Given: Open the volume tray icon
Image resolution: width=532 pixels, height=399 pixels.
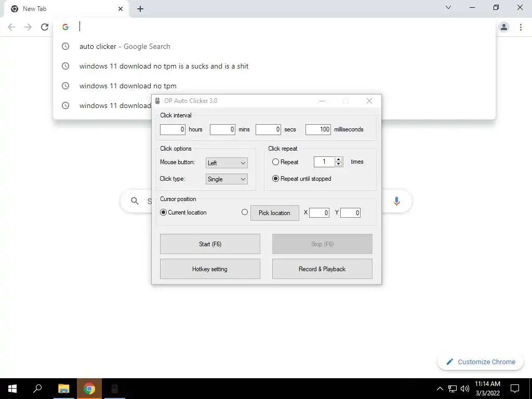Looking at the screenshot, I should (465, 389).
